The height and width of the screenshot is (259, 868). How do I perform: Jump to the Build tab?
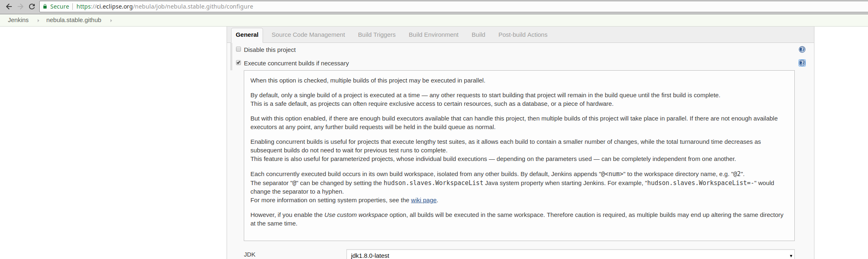[x=478, y=35]
